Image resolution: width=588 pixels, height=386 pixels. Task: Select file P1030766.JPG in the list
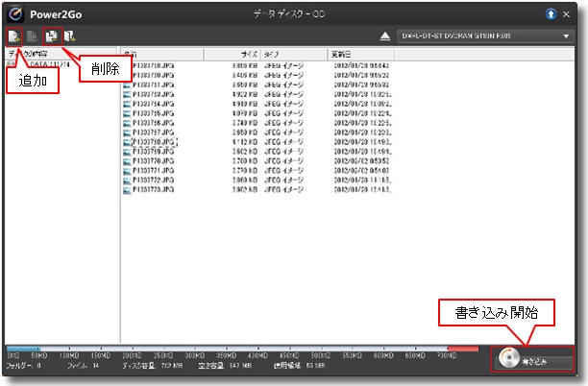click(x=153, y=123)
